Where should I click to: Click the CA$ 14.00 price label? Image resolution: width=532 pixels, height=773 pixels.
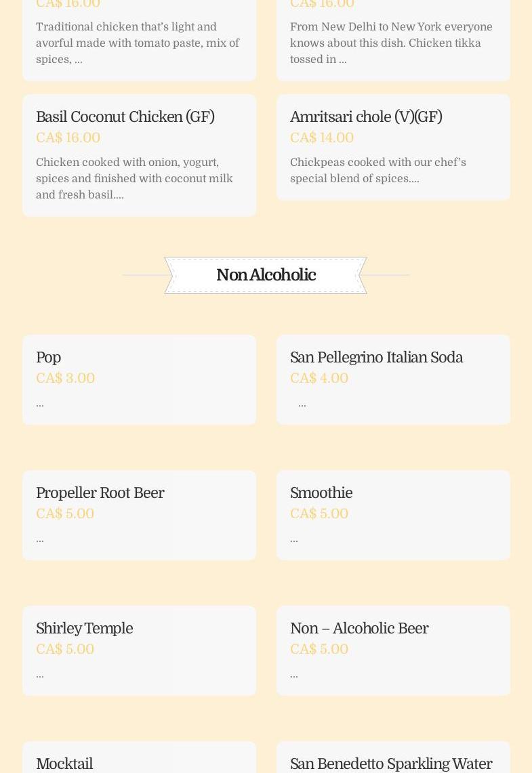tap(322, 138)
